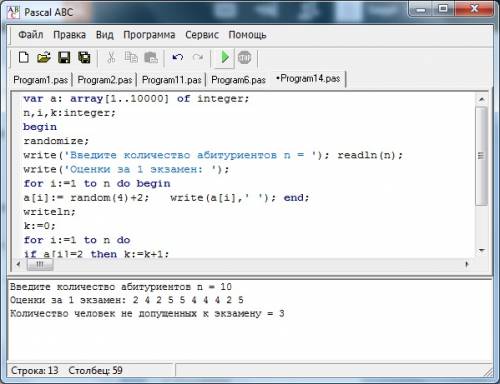
Task: Click the output line 'Оценки за 1 экзамен'
Action: (x=127, y=300)
